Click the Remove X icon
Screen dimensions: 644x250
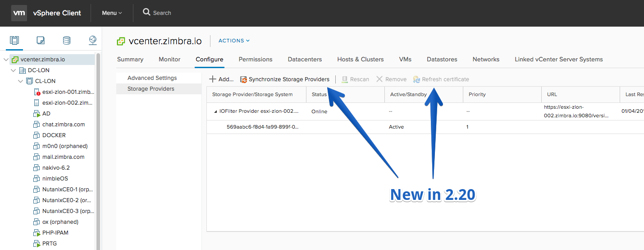[x=379, y=79]
